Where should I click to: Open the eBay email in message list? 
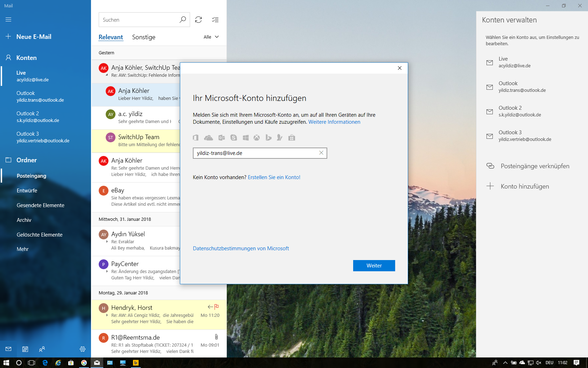136,197
